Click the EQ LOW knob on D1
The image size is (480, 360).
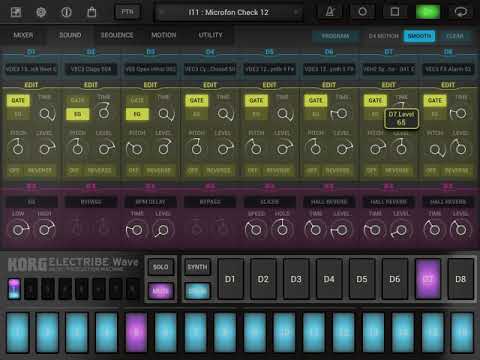(x=18, y=230)
